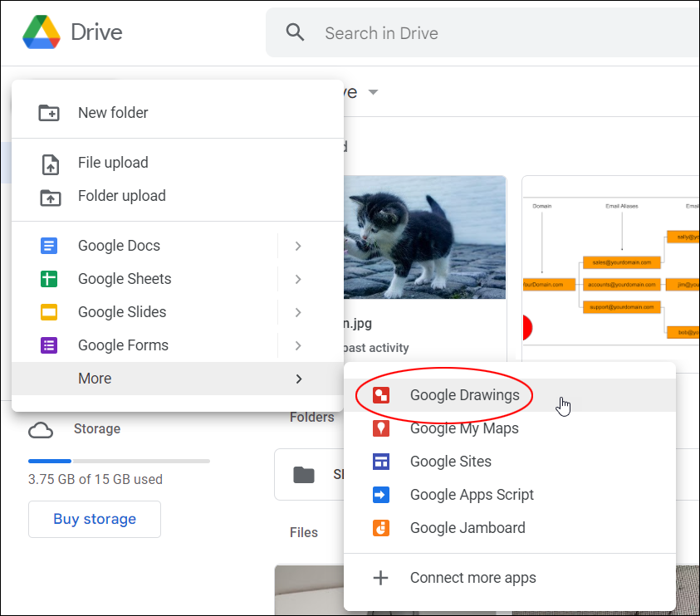Choose Google Sites from submenu

510,462
